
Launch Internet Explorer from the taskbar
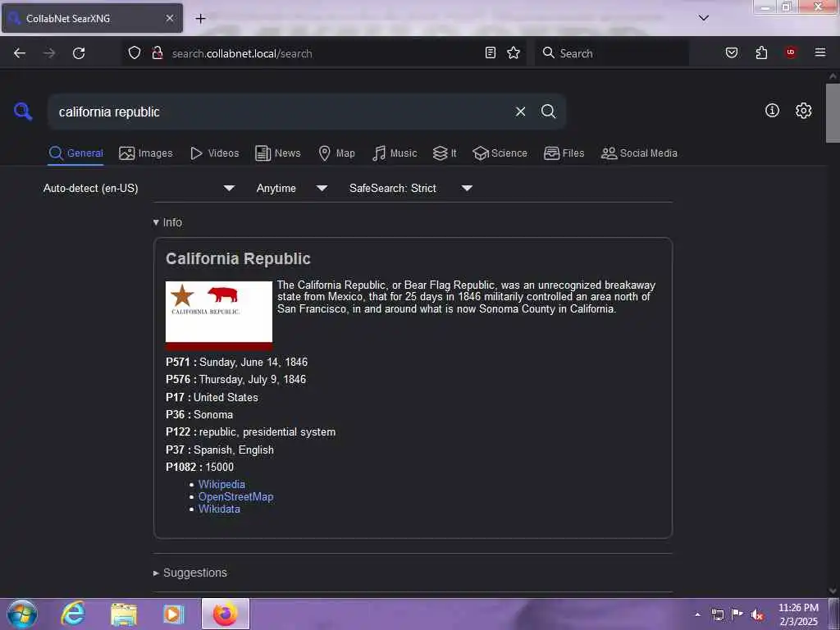click(73, 614)
